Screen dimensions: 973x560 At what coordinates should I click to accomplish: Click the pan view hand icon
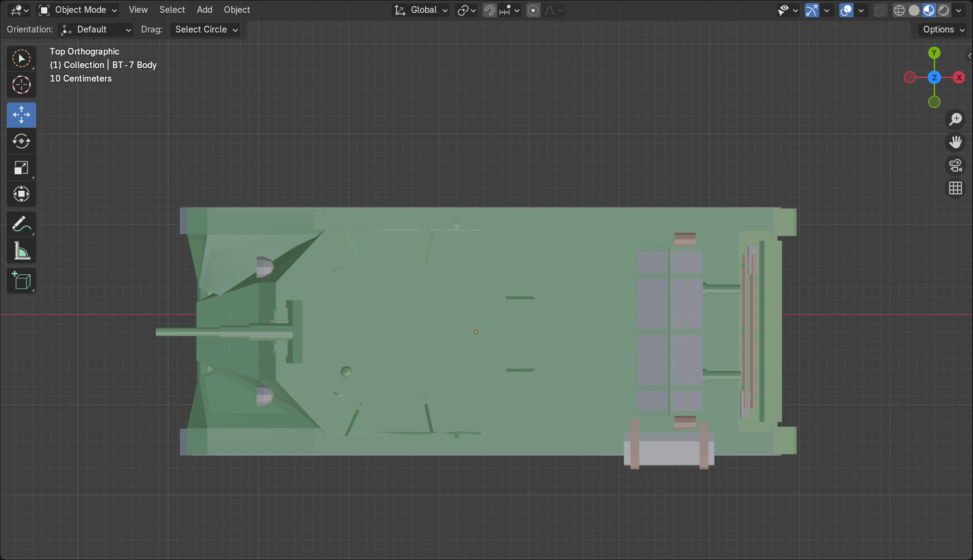click(956, 142)
